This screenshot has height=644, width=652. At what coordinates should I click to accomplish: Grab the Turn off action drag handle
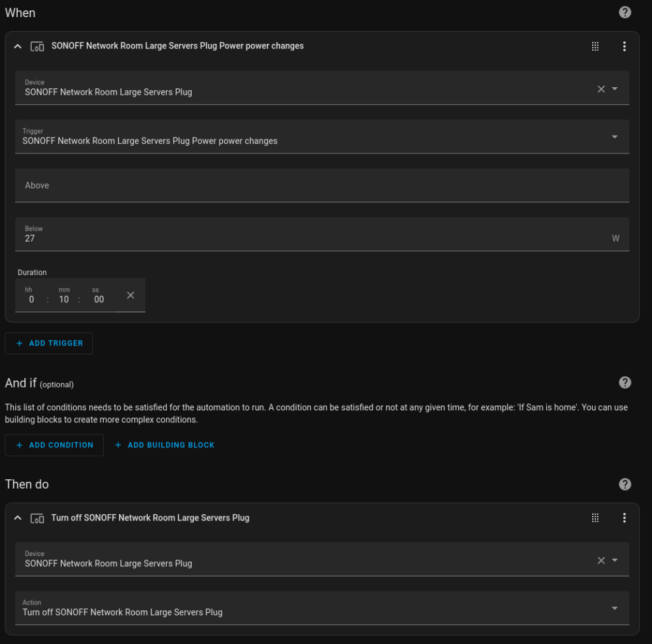click(x=595, y=517)
